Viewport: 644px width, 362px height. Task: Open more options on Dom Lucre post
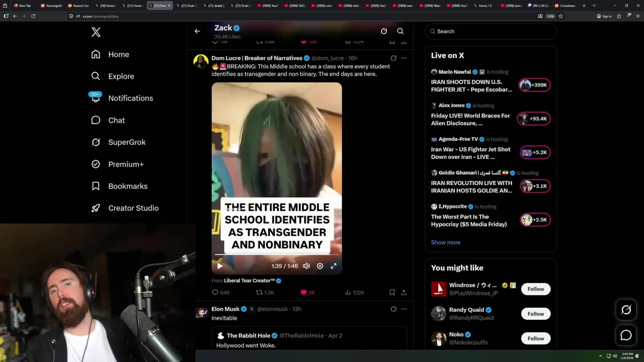click(404, 58)
